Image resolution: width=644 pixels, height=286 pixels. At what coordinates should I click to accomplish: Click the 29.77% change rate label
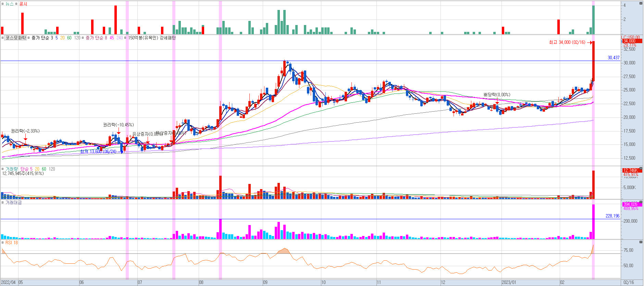coord(630,45)
